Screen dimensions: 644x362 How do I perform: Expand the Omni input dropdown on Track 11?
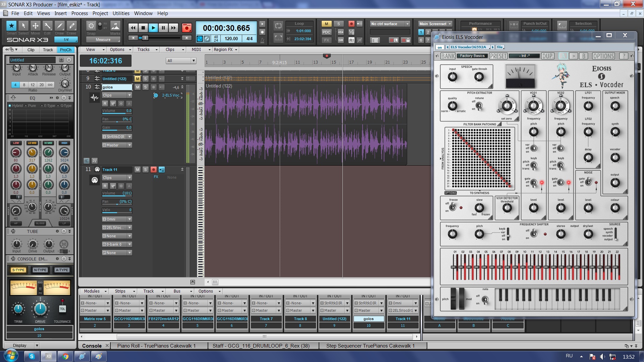(129, 219)
